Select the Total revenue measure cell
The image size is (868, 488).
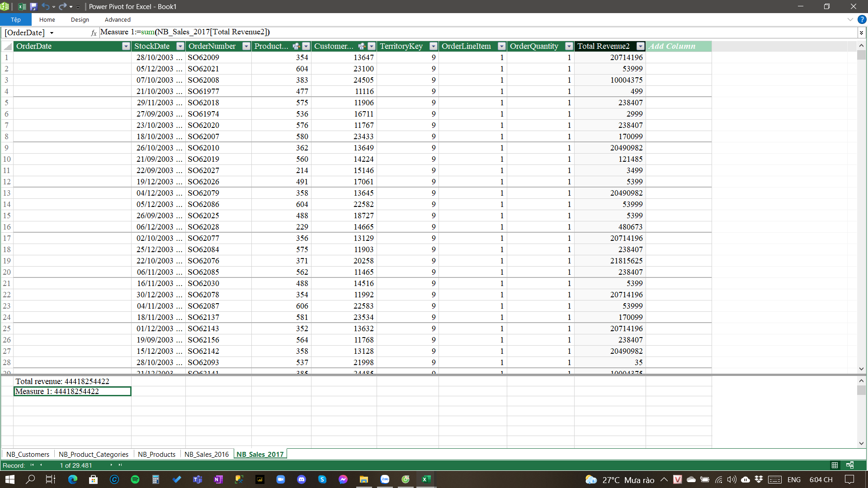click(72, 381)
